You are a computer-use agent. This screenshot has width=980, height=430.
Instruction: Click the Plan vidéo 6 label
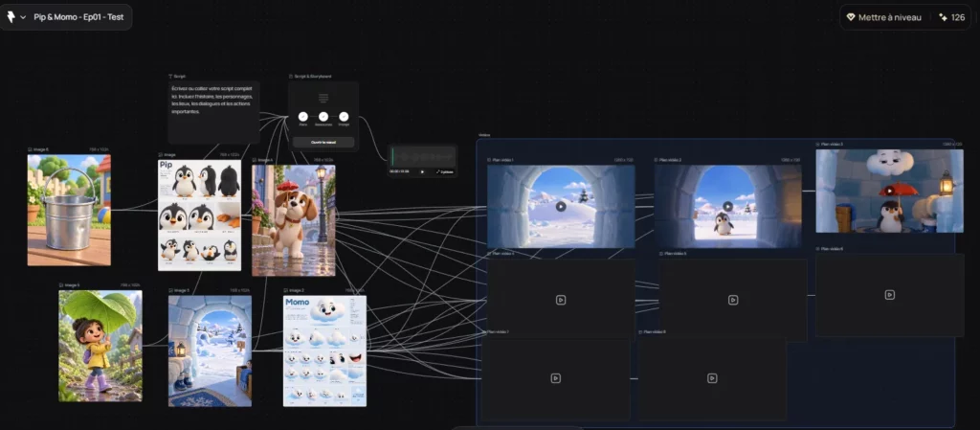point(832,249)
